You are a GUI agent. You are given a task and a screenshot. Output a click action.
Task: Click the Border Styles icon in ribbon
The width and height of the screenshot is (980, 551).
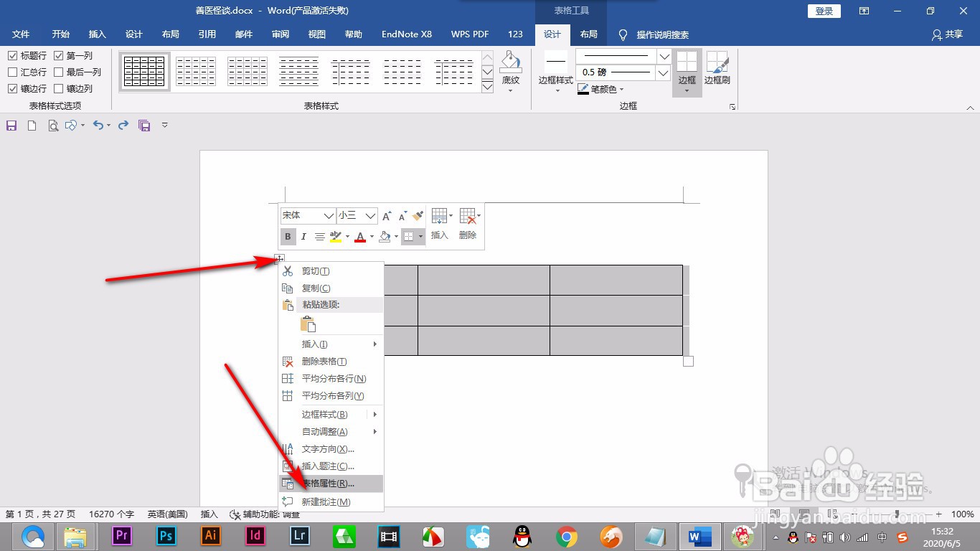(x=556, y=62)
